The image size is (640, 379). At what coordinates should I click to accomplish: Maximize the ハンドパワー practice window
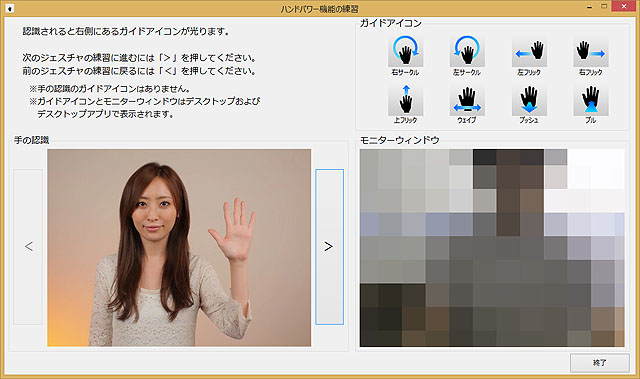click(x=604, y=6)
